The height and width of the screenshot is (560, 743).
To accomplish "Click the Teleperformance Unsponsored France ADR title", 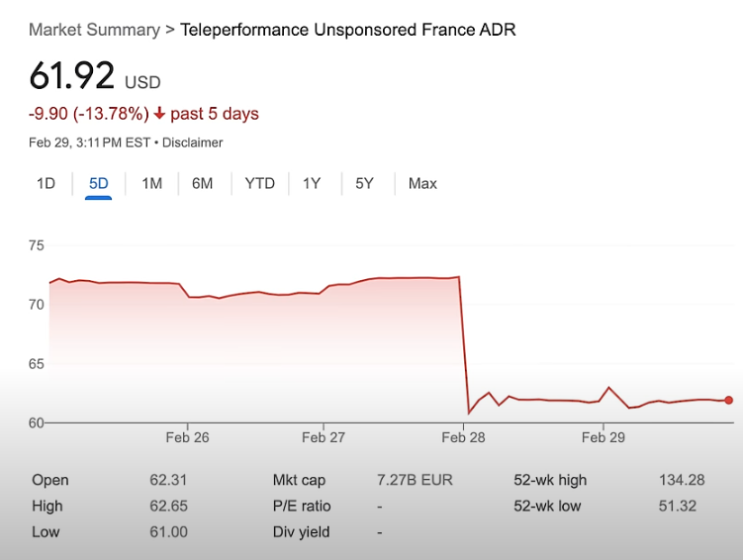I will (x=347, y=30).
